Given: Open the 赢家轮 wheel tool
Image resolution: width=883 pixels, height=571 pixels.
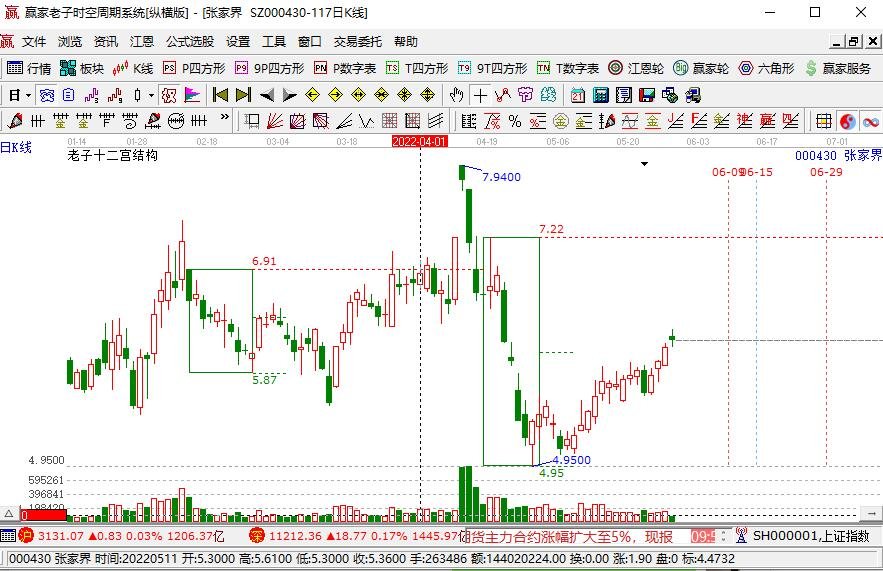Looking at the screenshot, I should pos(701,68).
